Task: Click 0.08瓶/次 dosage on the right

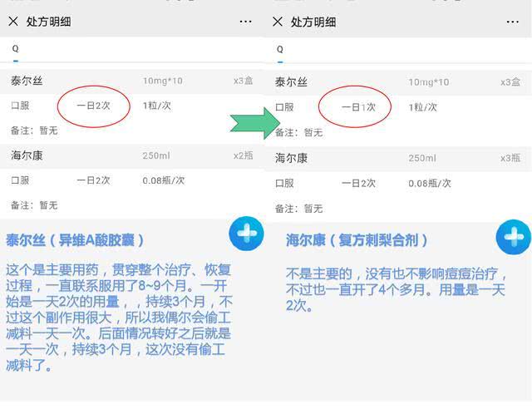Action: (430, 183)
